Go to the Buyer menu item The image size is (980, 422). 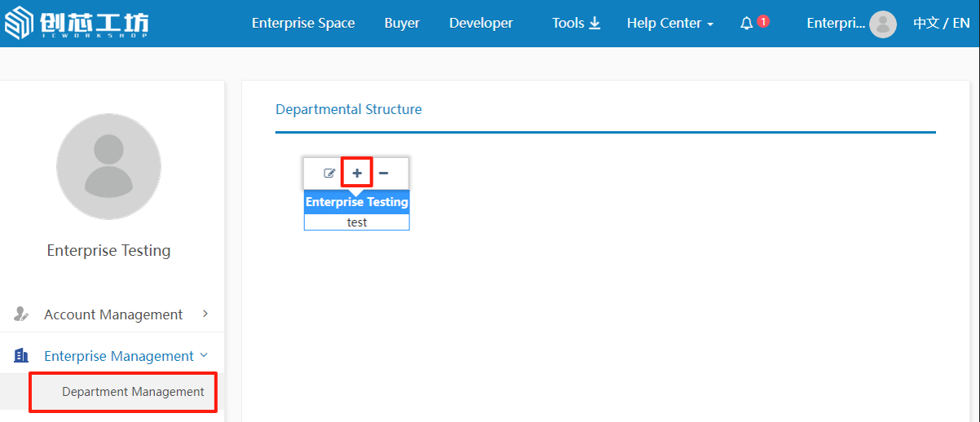click(402, 24)
